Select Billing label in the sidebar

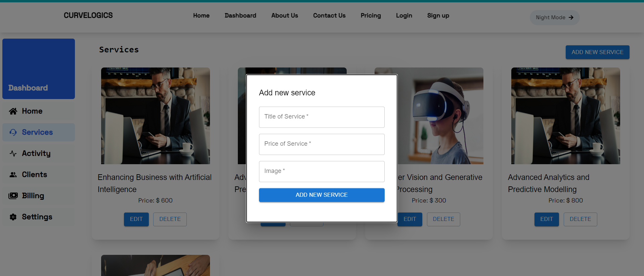(33, 196)
